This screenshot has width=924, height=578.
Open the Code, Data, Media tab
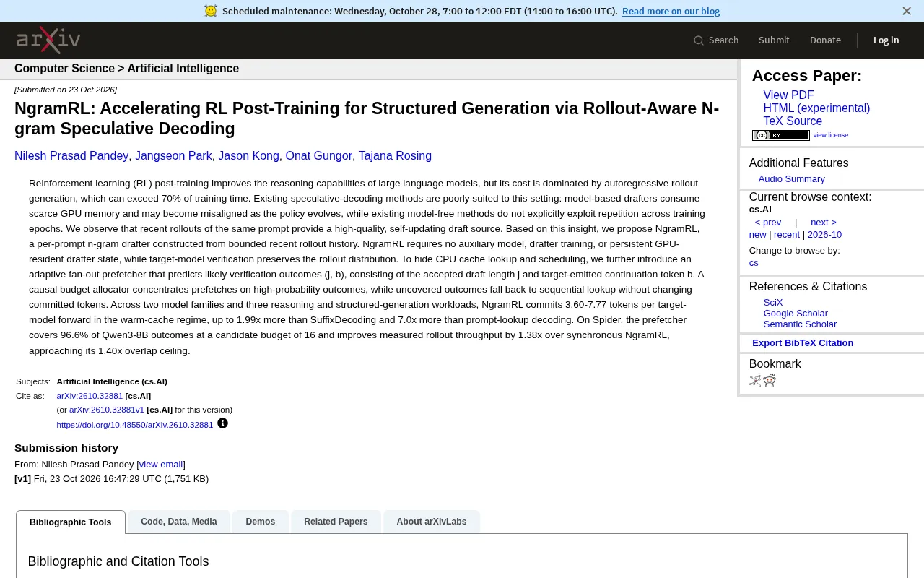click(179, 522)
